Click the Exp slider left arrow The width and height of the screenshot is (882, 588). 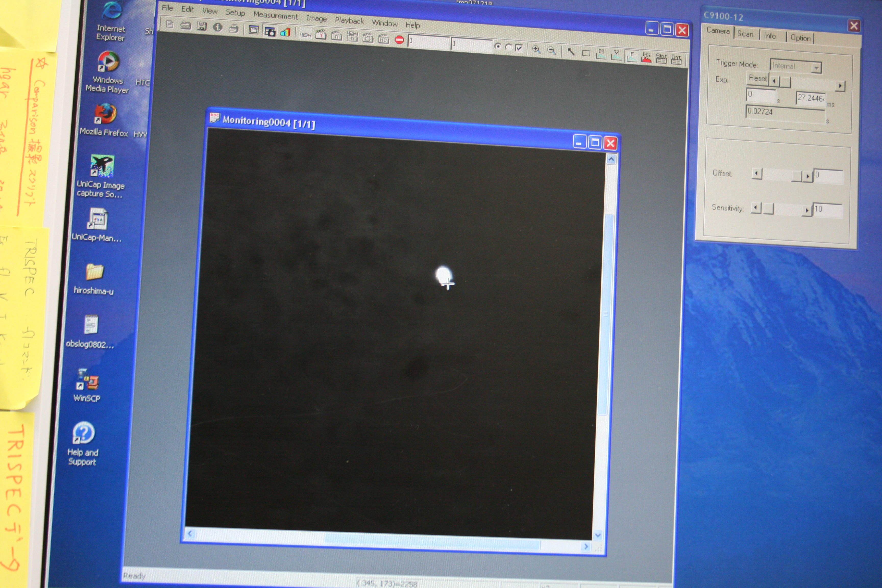774,81
